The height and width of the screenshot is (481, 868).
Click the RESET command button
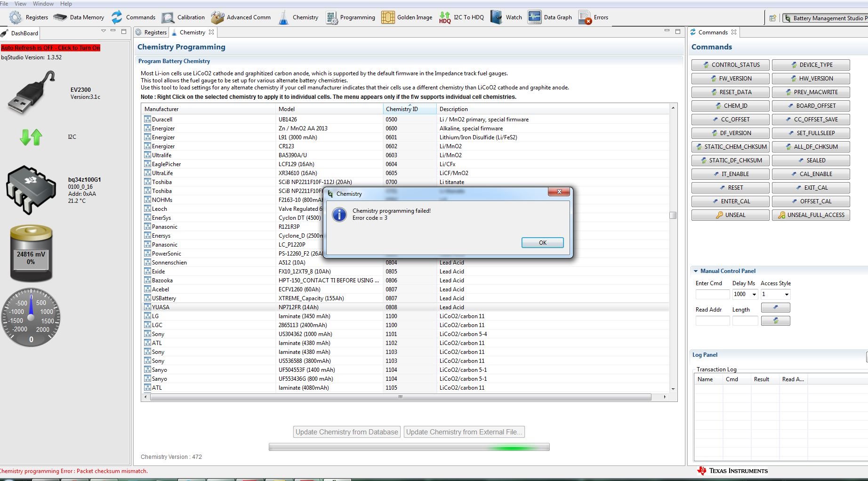coord(731,188)
